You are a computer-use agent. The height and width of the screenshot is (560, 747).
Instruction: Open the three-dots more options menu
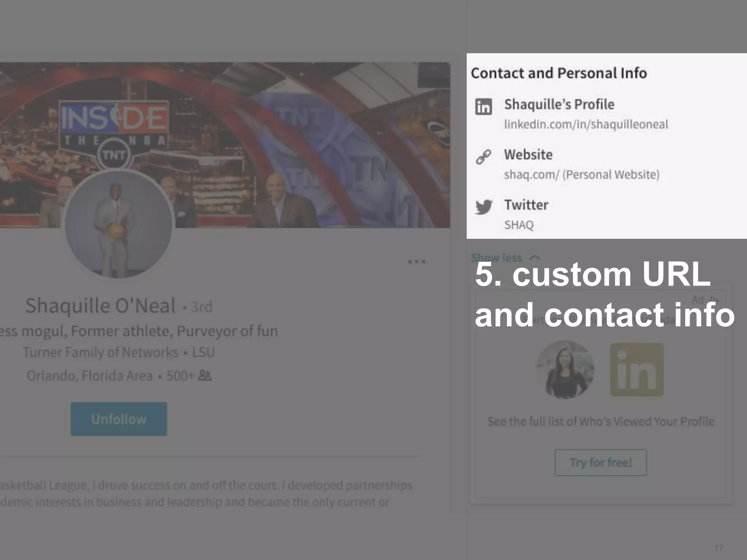click(x=417, y=261)
